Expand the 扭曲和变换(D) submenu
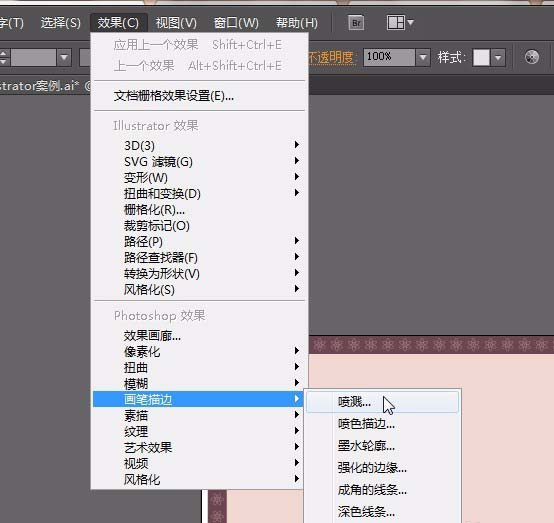 200,193
